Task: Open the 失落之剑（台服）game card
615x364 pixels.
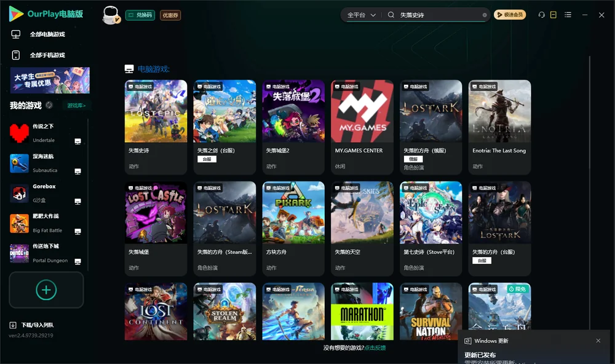Action: (224, 127)
